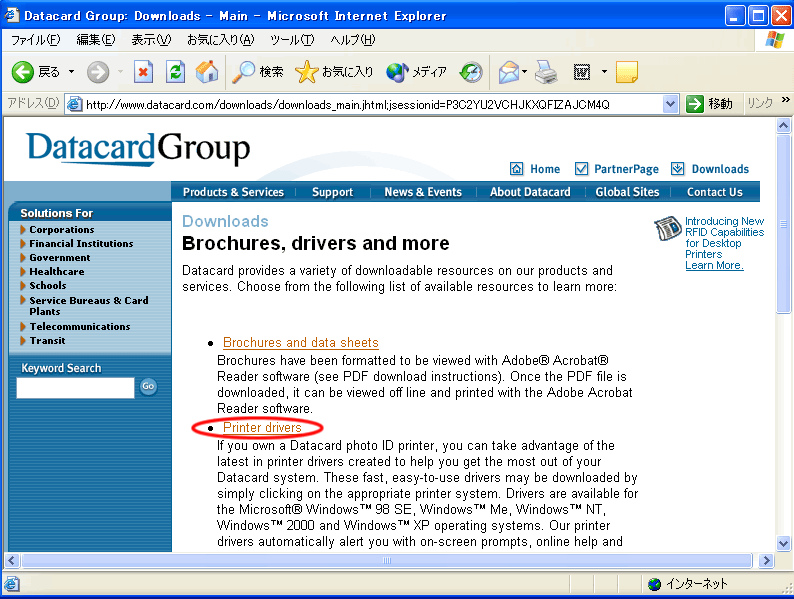Click the インターネット zone status indicator
The image size is (794, 599).
(x=687, y=584)
